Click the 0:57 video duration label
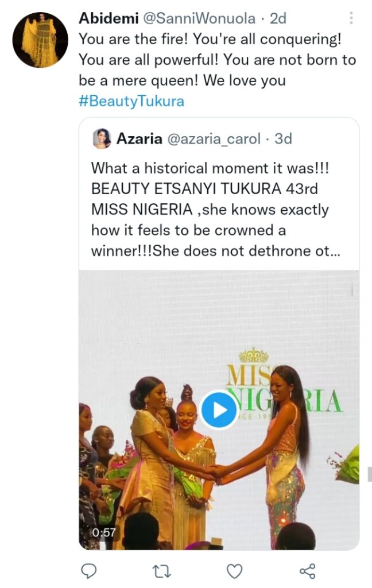 click(x=103, y=532)
